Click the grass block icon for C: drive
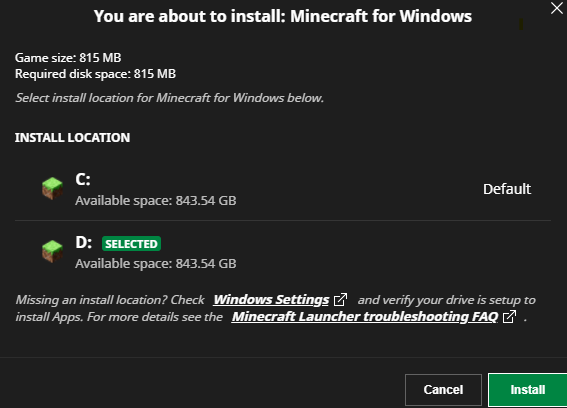Screen dimensions: 567x408 (x=52, y=188)
